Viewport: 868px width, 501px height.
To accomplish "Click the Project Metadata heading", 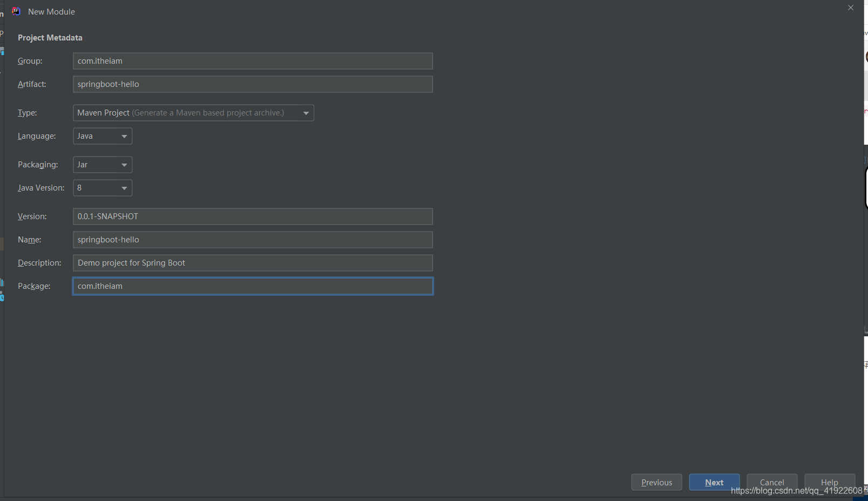I will coord(50,38).
